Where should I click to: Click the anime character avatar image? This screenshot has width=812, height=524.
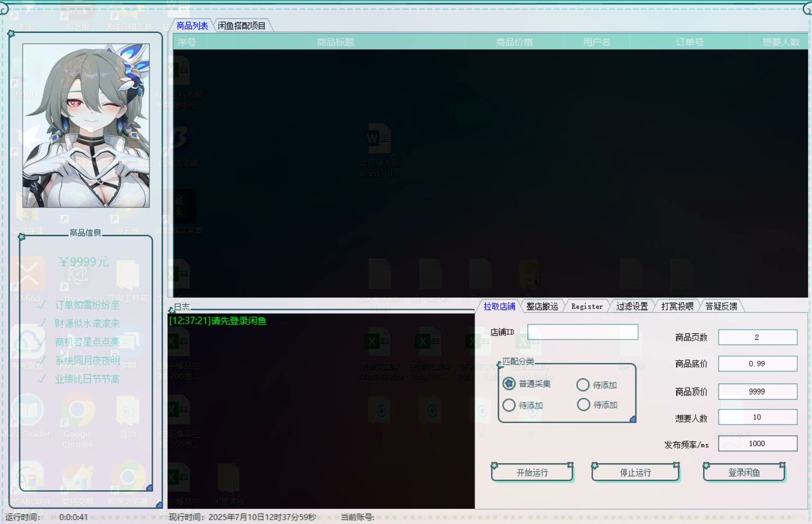point(86,126)
